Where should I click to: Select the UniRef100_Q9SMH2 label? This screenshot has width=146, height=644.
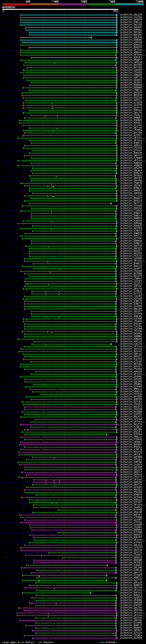pyautogui.click(x=131, y=377)
